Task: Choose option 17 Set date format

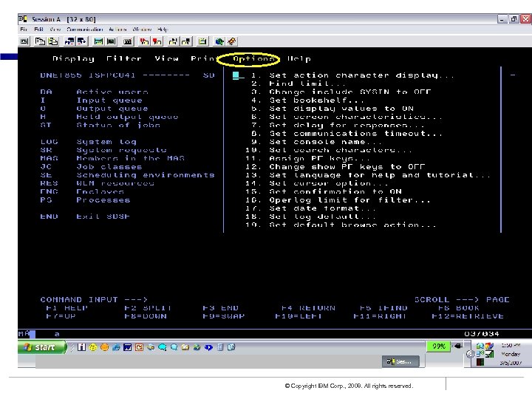Action: [311, 208]
